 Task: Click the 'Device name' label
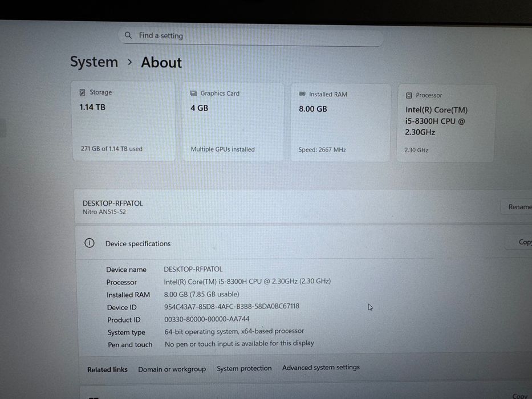pos(126,270)
